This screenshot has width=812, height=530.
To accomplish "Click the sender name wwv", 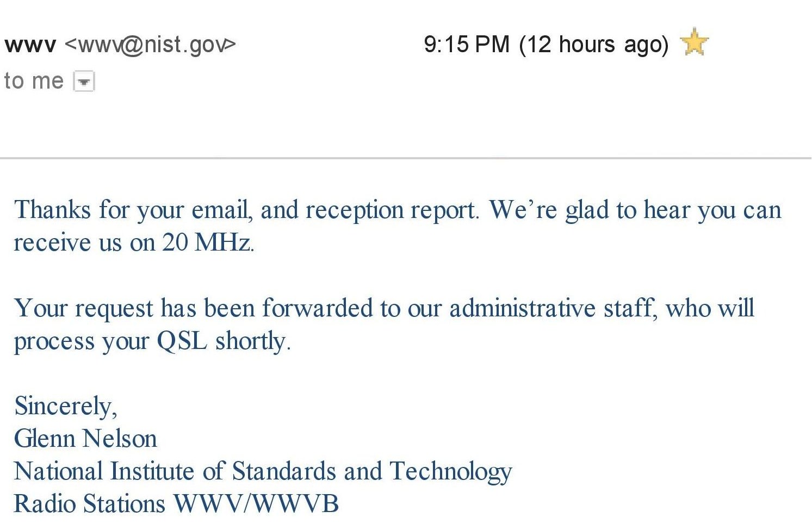I will click(30, 45).
